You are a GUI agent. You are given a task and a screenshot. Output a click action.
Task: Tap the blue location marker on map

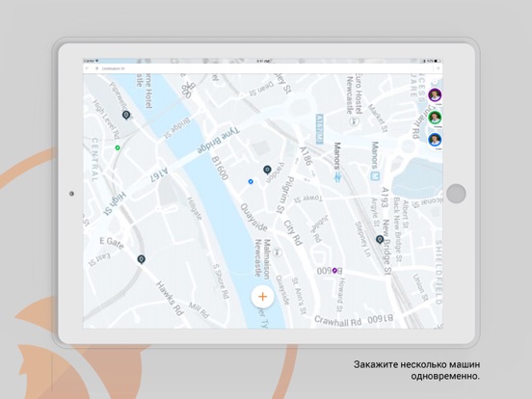tap(251, 182)
